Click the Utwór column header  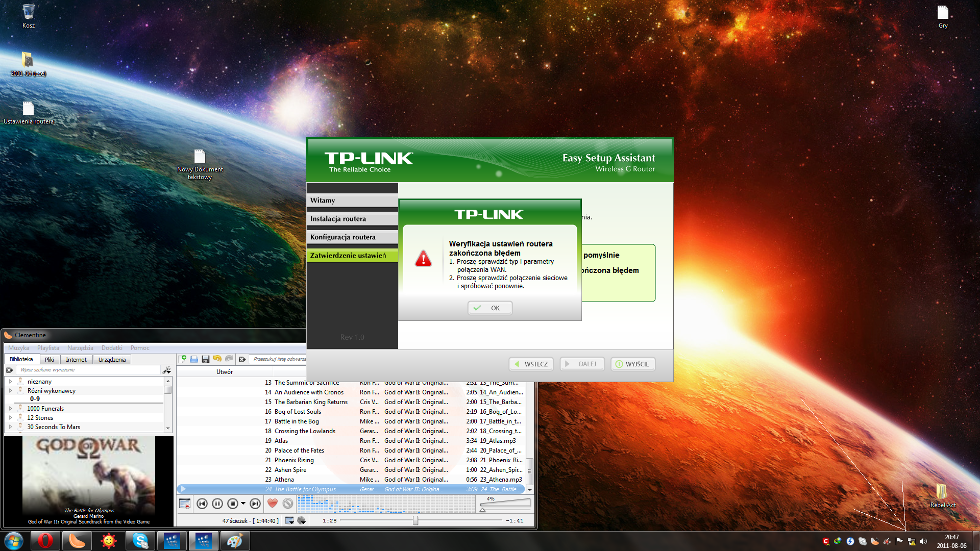[225, 372]
